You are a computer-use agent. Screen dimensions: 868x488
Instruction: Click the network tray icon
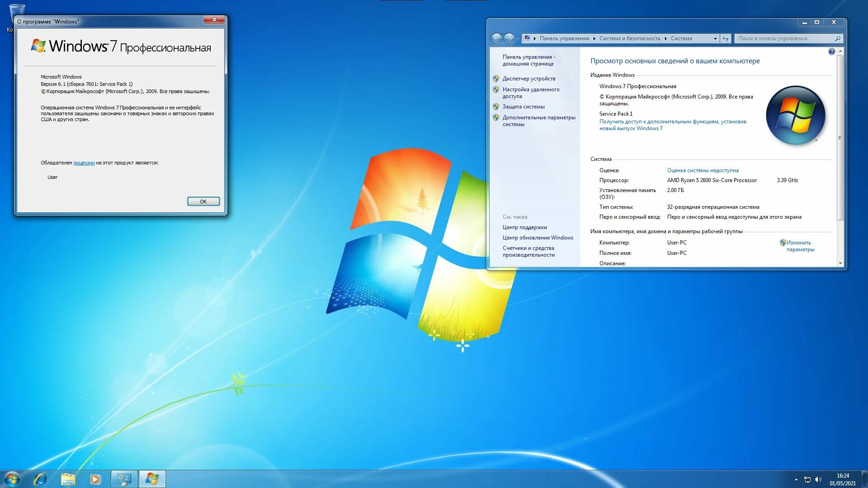point(807,479)
